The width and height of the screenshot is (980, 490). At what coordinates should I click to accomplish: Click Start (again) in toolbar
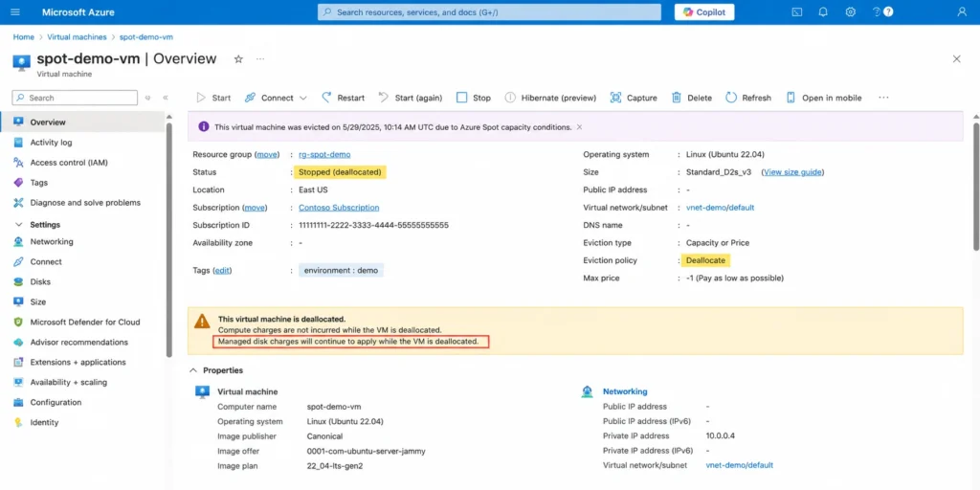click(411, 98)
